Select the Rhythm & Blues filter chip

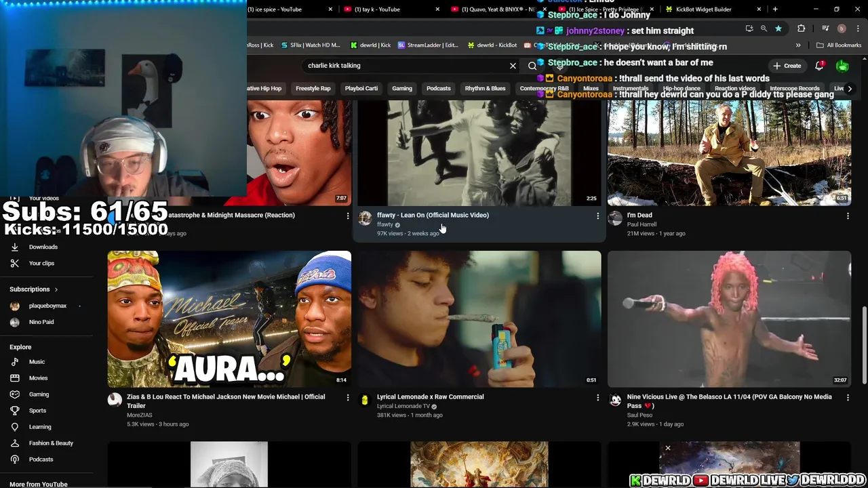click(x=485, y=89)
